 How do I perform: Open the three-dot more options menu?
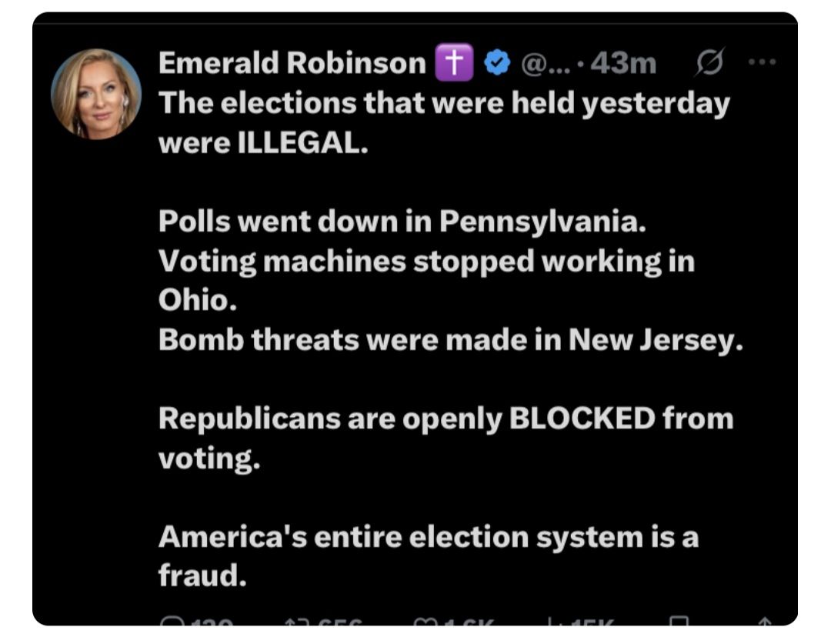[x=763, y=64]
